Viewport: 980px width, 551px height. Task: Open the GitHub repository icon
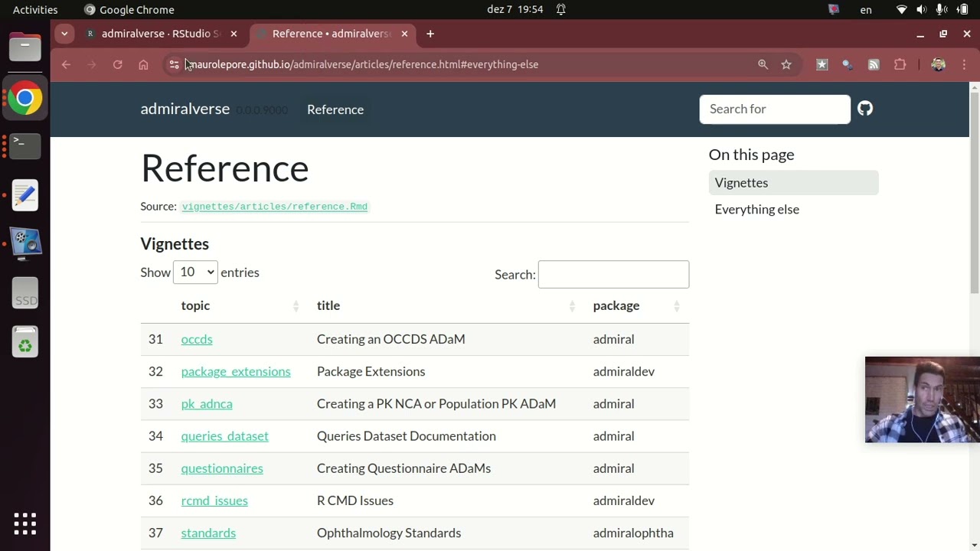[x=865, y=109]
